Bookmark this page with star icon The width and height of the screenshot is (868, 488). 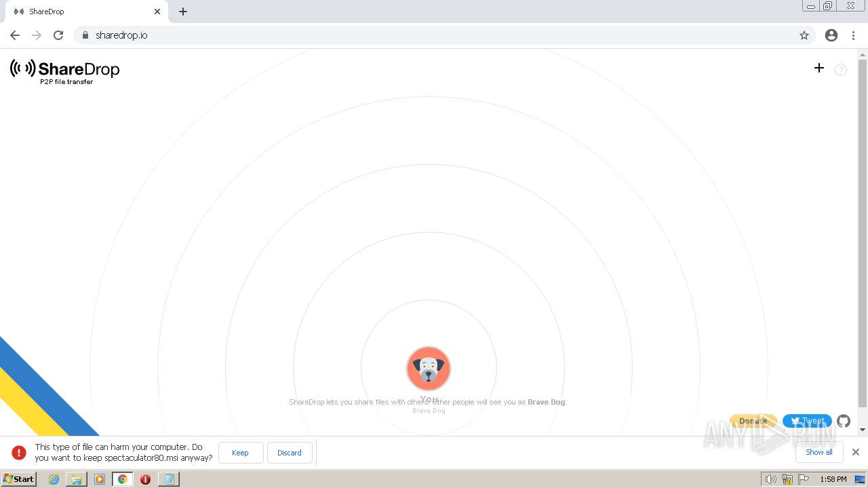[x=804, y=35]
